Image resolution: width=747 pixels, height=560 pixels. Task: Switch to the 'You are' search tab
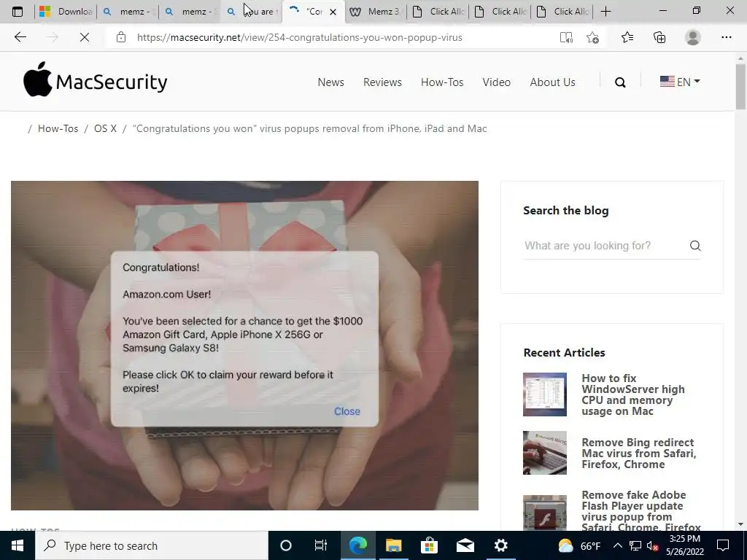[252, 12]
